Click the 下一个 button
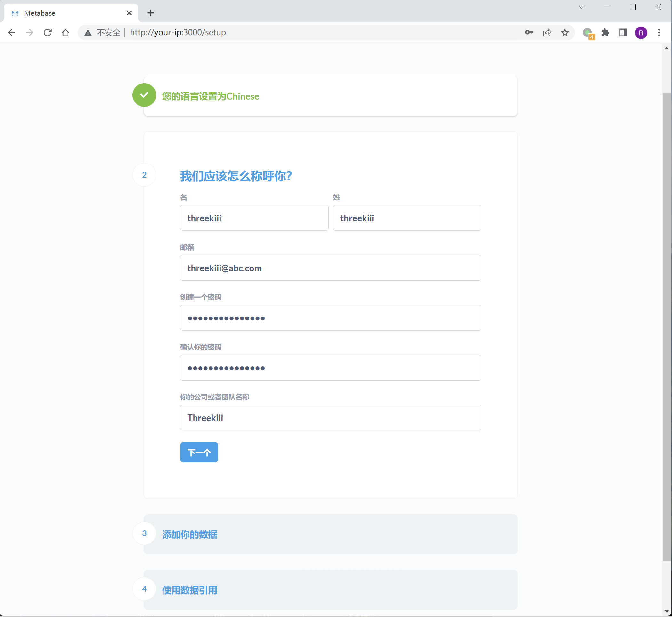This screenshot has height=617, width=672. [199, 452]
